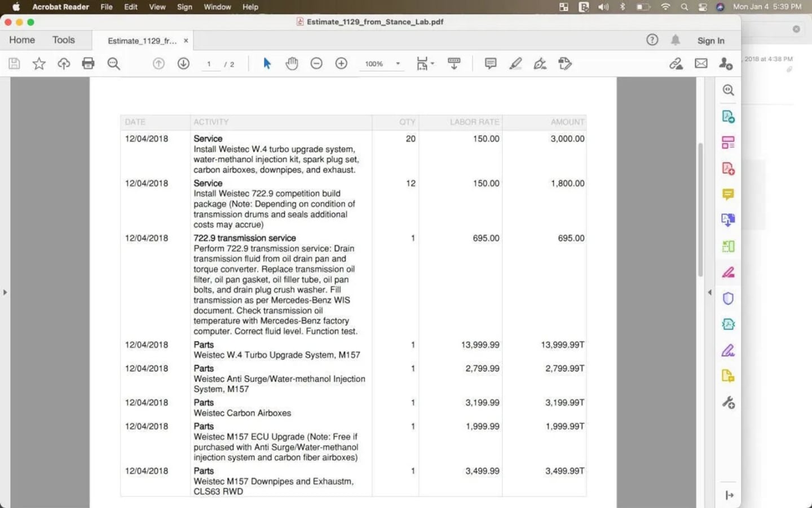This screenshot has width=812, height=508.
Task: Click the zoom in plus icon
Action: coord(341,64)
